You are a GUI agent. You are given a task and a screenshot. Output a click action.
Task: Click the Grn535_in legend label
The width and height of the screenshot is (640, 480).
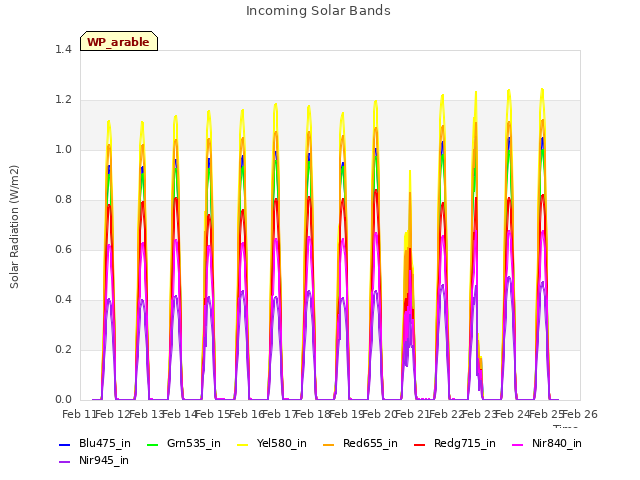[194, 443]
